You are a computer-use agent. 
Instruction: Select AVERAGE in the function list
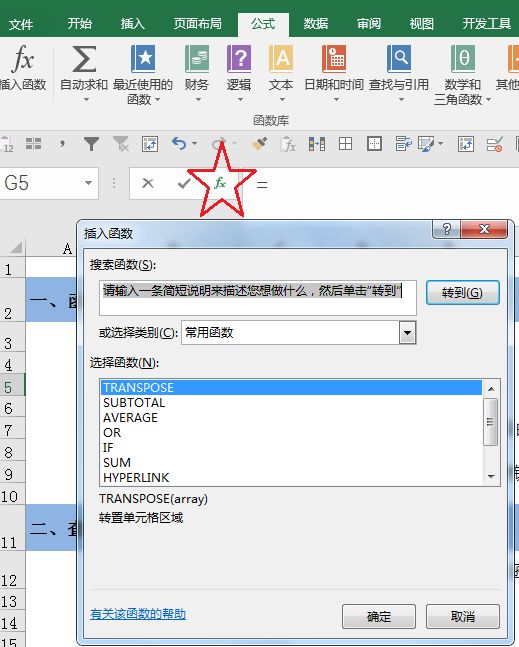tap(291, 418)
